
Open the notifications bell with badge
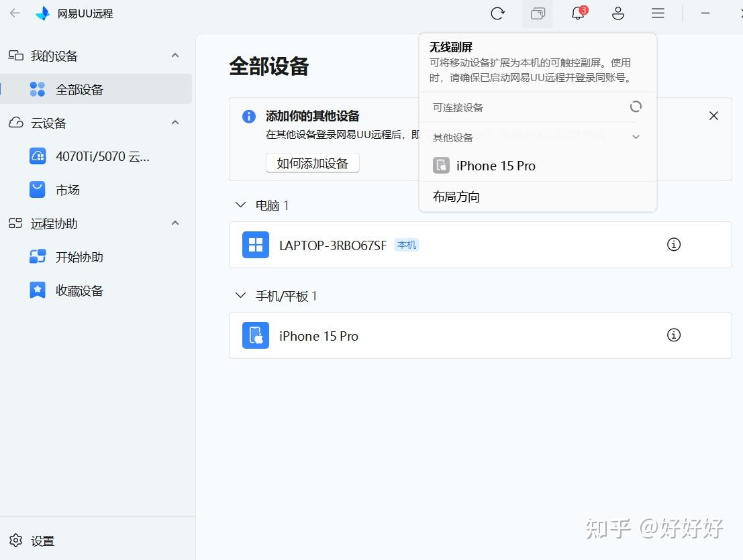[579, 13]
